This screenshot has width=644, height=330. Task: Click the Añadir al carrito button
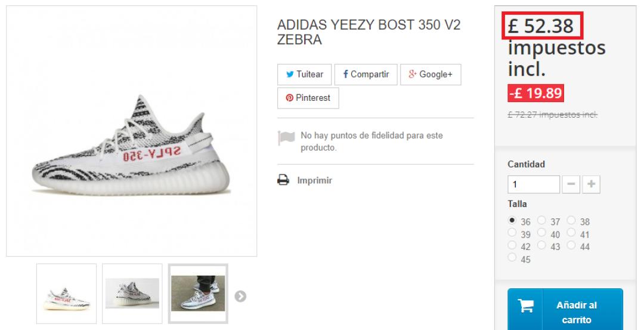point(565,309)
